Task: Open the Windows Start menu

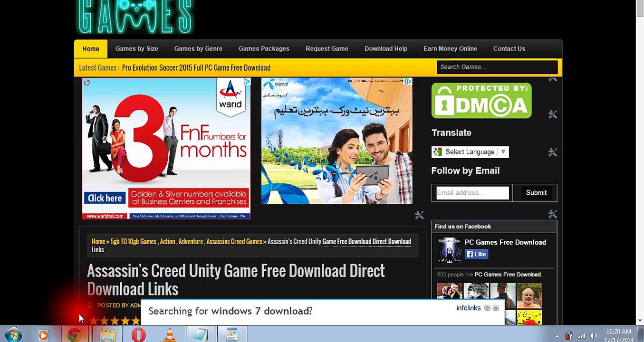Action: [x=13, y=334]
